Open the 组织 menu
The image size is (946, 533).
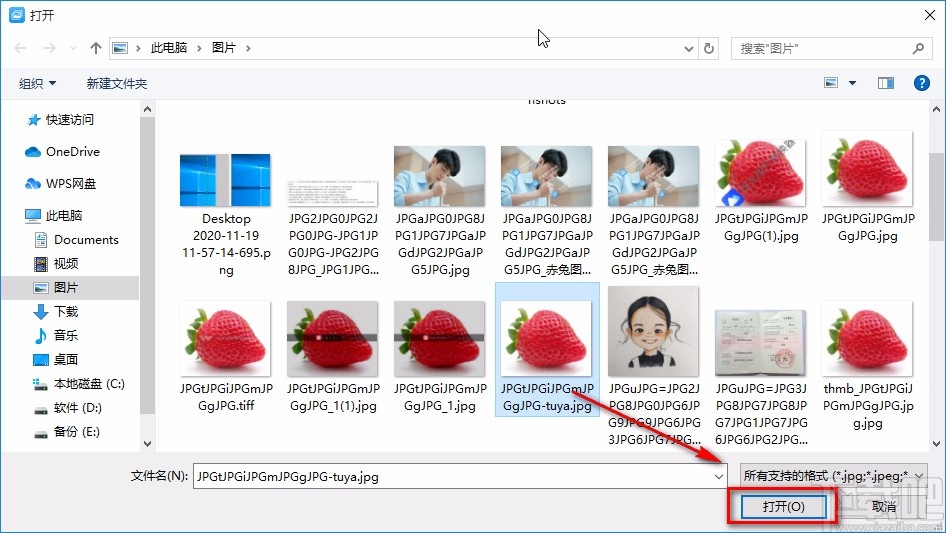click(37, 83)
